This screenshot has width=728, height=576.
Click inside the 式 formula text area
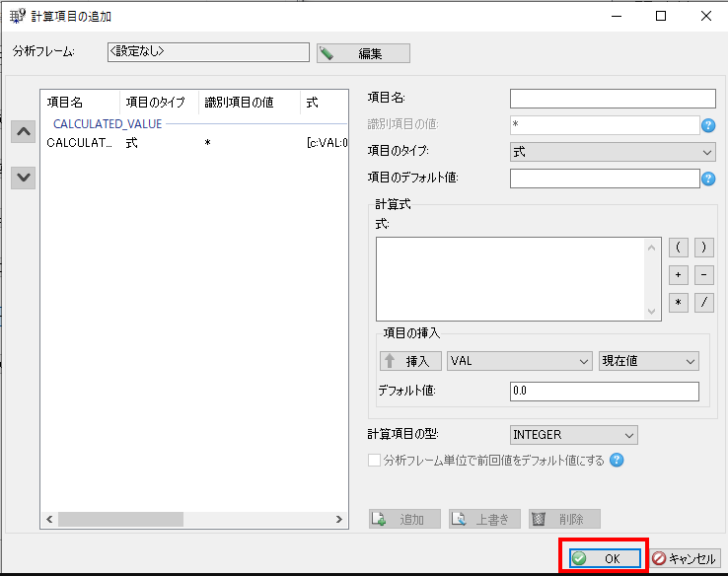click(511, 279)
